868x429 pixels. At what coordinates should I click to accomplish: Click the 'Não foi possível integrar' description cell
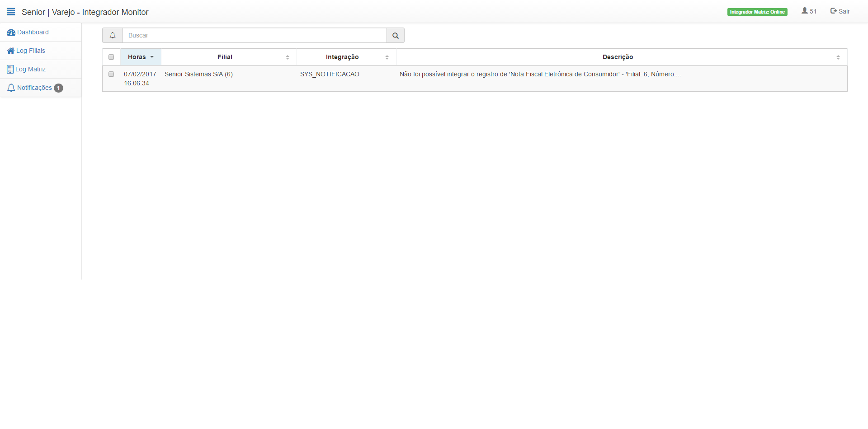tap(622, 79)
